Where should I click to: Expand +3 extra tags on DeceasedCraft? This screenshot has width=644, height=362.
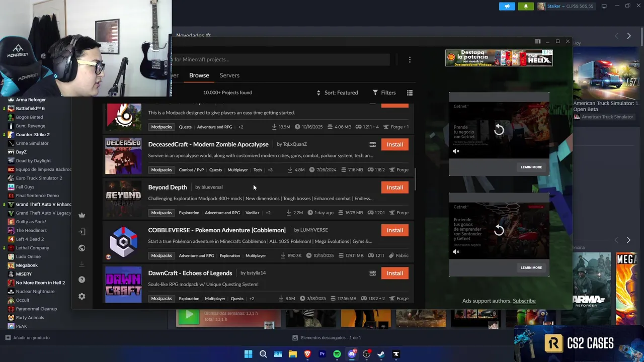click(x=270, y=170)
